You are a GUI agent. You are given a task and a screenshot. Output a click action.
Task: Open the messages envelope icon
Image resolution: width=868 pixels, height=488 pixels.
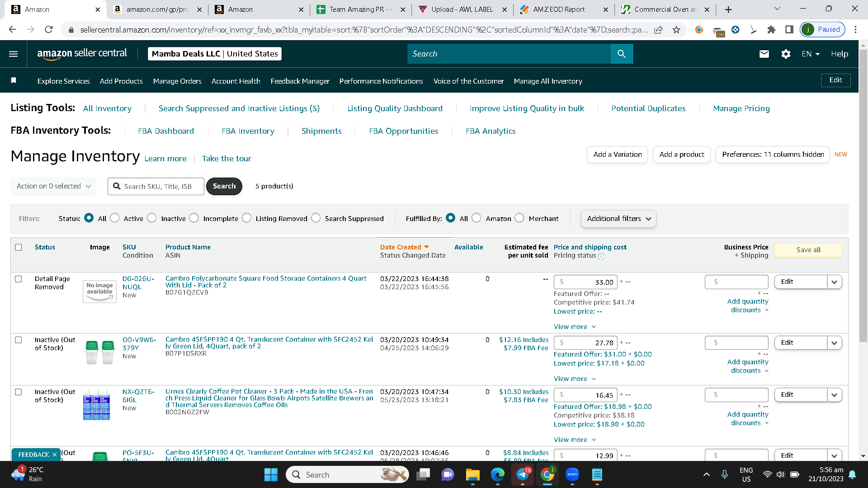[764, 54]
